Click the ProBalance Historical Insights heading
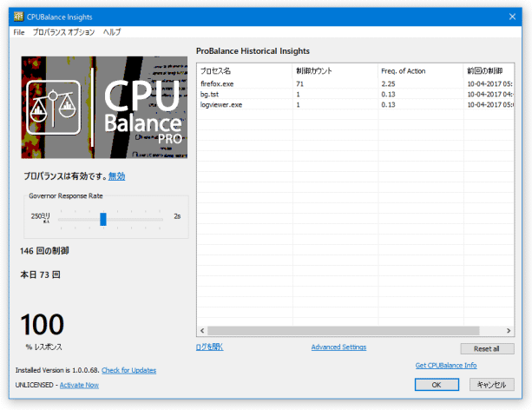This screenshot has width=532, height=410. 253,51
